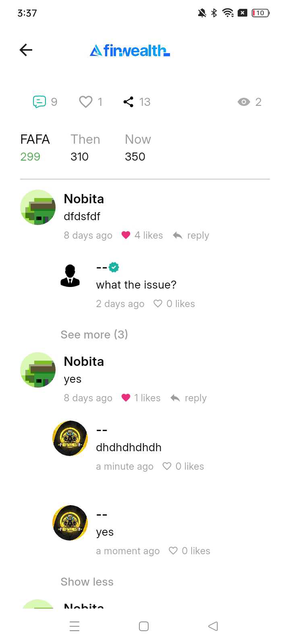Reply to Nobita's 'yes' comment
Screen dimensions: 290x644
click(x=188, y=398)
